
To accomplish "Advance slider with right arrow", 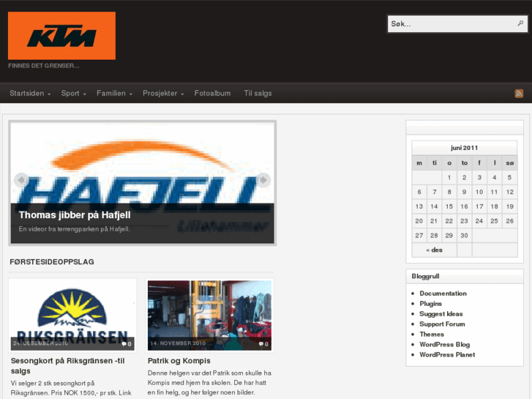I will [263, 180].
